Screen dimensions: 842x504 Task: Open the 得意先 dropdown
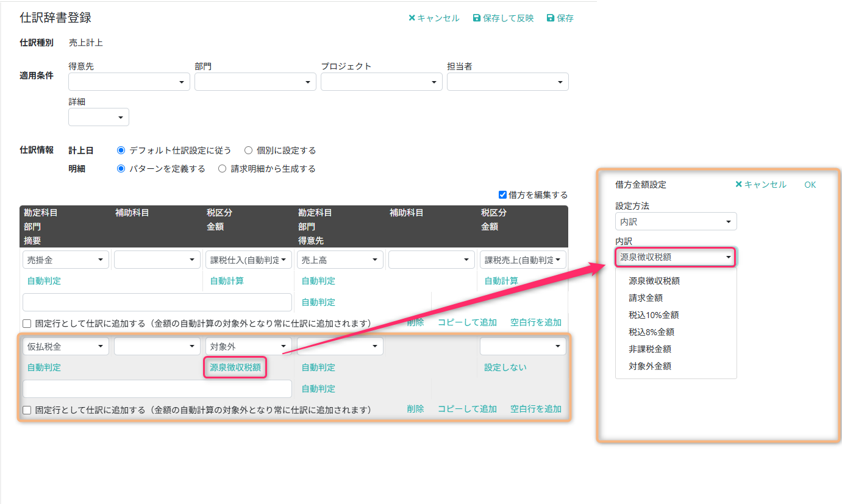pyautogui.click(x=129, y=82)
